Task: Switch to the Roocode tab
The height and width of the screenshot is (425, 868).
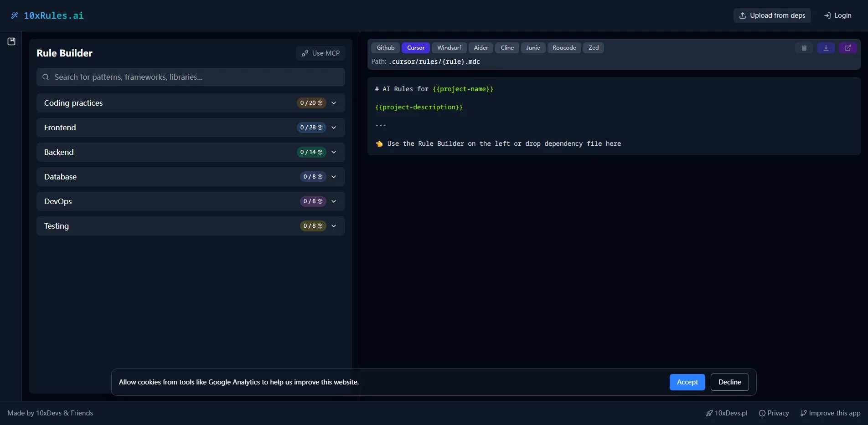Action: pos(564,48)
